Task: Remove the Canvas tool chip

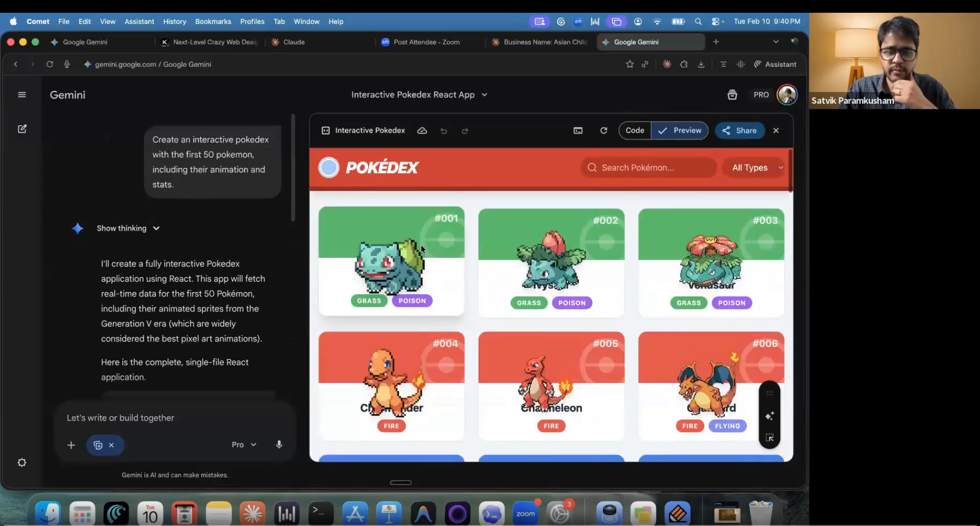Action: coord(111,445)
